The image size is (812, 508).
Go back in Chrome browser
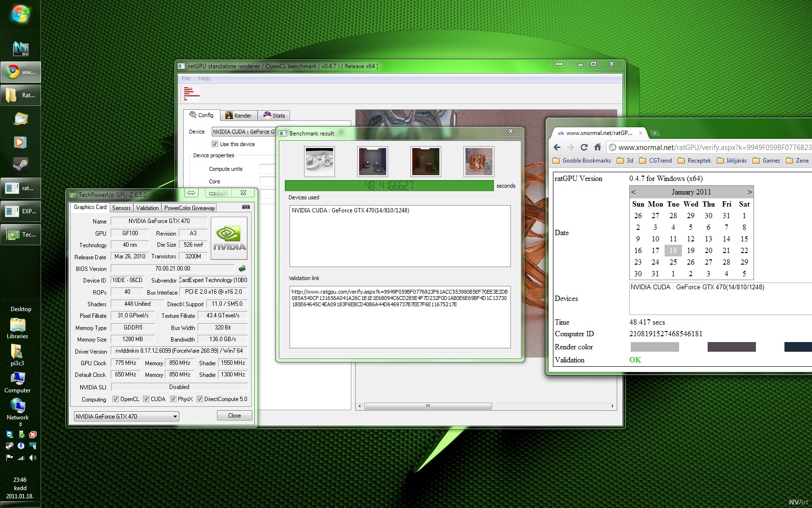(557, 147)
